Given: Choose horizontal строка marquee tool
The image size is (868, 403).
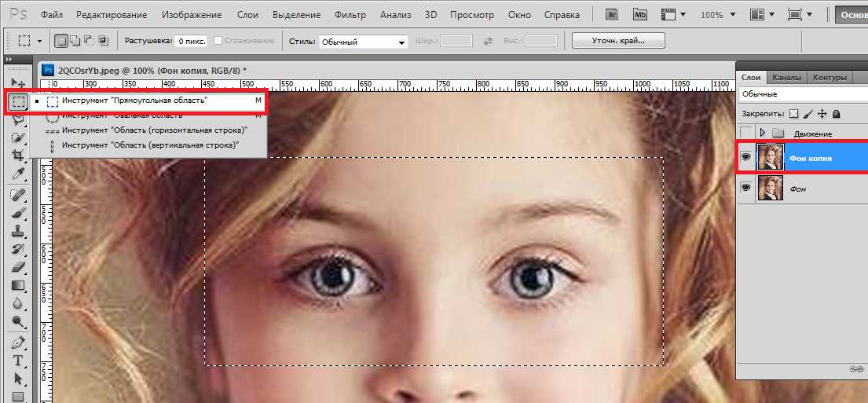Looking at the screenshot, I should (149, 130).
